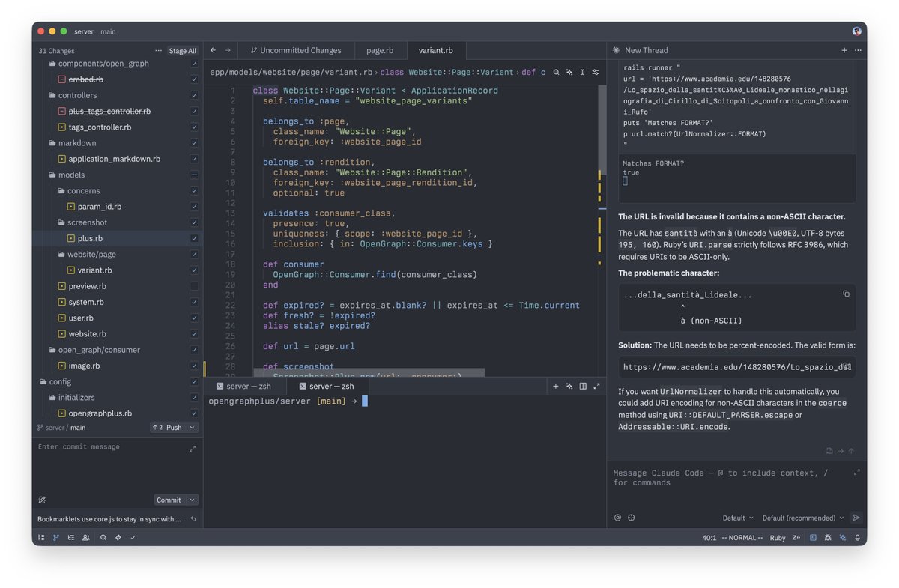Click the pencil generate commit message icon

tap(42, 500)
